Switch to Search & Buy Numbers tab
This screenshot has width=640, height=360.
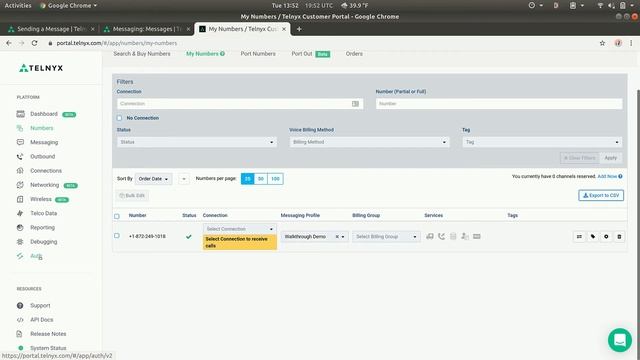coord(142,53)
